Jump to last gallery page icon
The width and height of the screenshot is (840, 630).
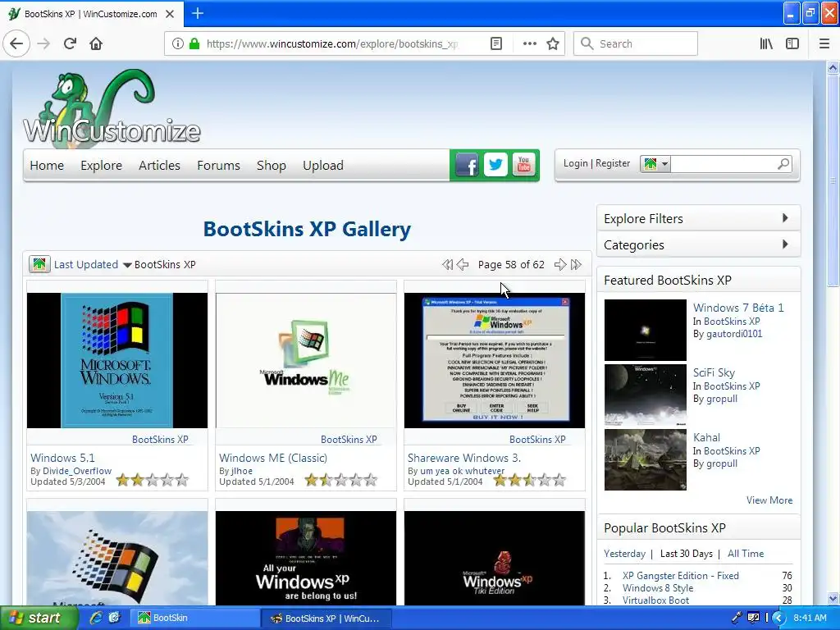tap(576, 265)
